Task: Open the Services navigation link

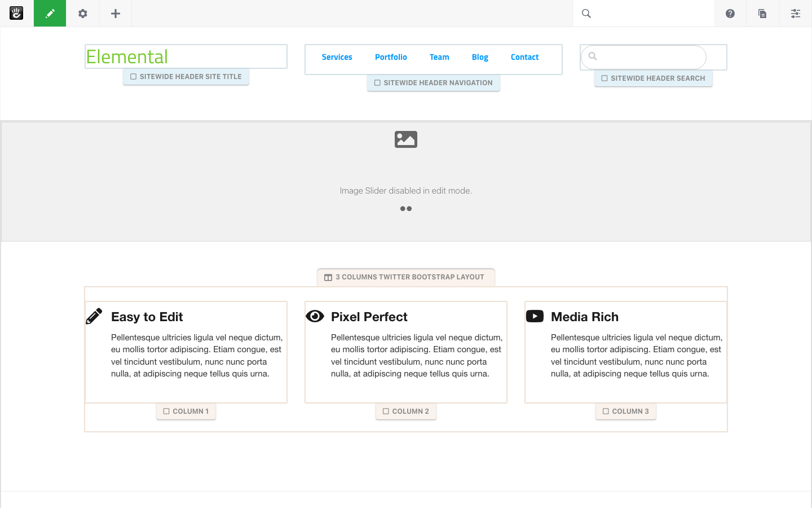Action: (337, 57)
